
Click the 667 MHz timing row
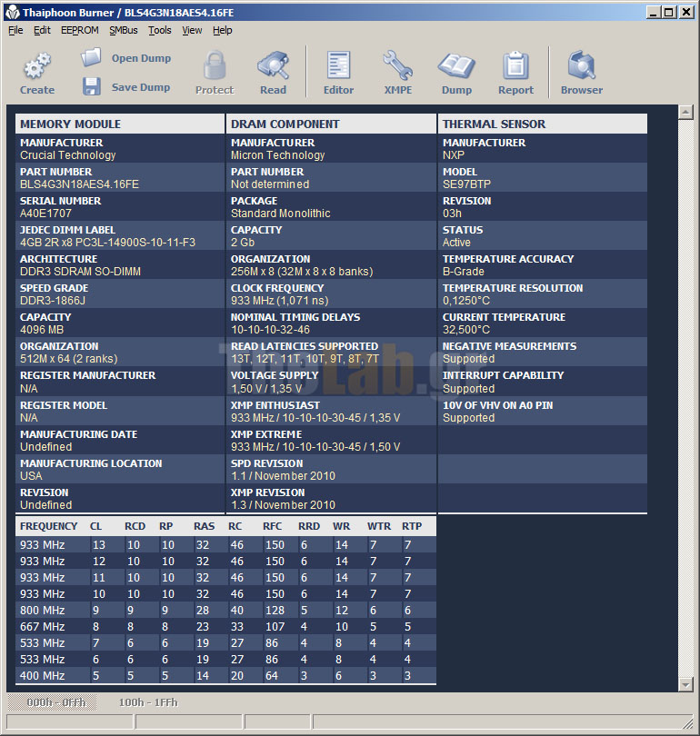[x=225, y=627]
